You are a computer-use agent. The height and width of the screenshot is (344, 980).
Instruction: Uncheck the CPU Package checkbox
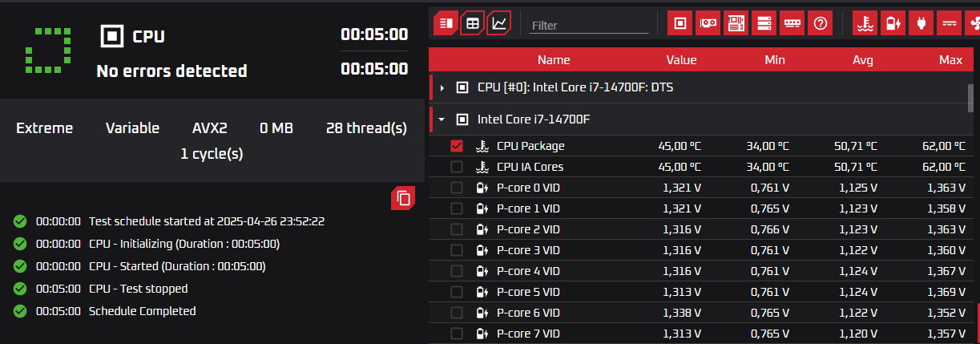(x=457, y=146)
